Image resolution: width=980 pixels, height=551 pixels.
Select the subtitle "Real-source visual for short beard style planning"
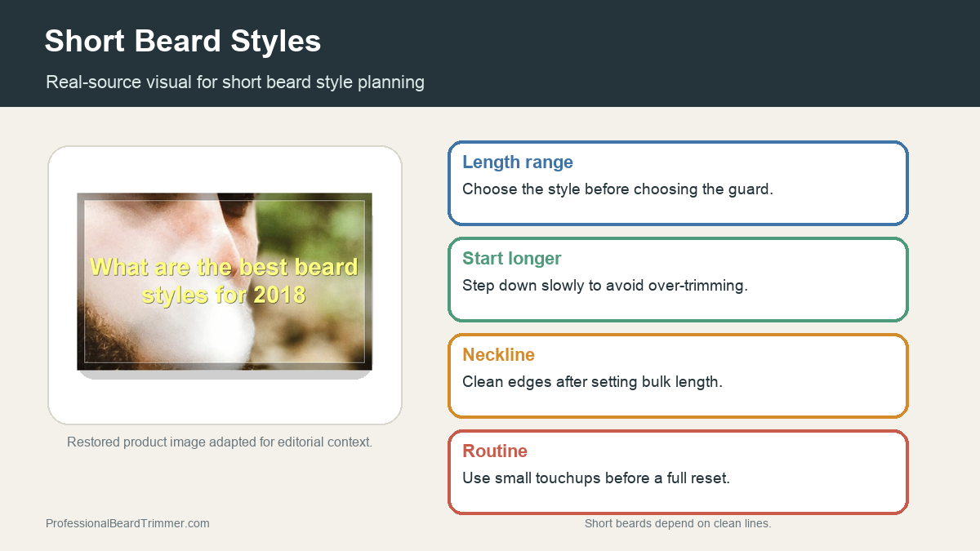click(x=235, y=82)
